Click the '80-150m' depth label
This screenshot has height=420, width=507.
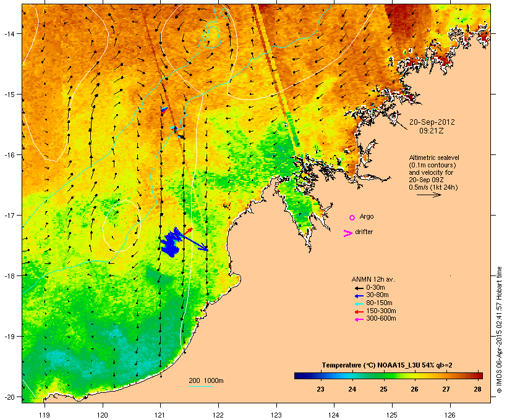tap(379, 303)
